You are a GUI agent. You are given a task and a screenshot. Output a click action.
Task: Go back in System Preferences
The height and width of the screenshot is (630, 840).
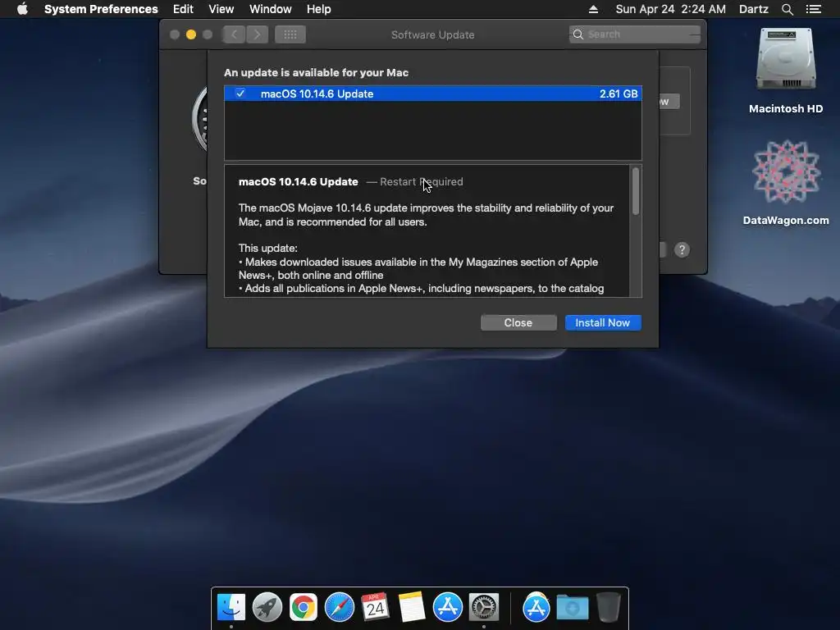pos(234,34)
